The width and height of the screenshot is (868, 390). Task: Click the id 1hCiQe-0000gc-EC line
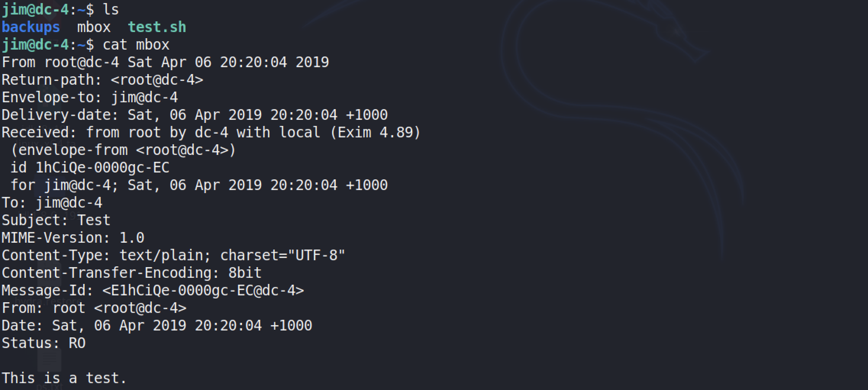pos(90,168)
